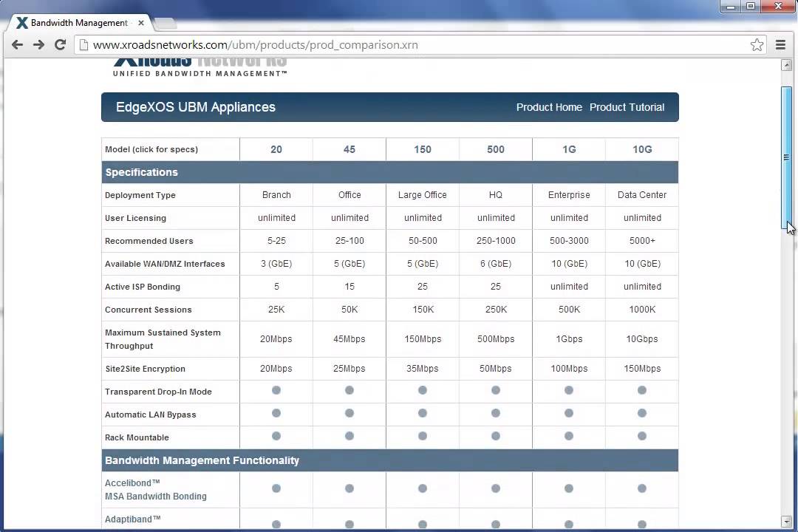Screen dimensions: 798x532
Task: Click Available WAN/DMZ Interfaces label
Action: pyautogui.click(x=165, y=264)
